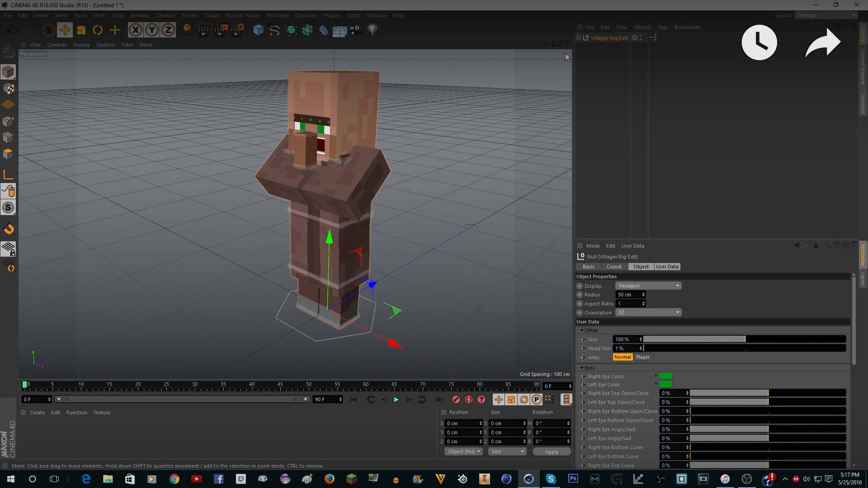Toggle Rotation keyframe recording icon
Viewport: 868px width, 488px height.
point(524,399)
